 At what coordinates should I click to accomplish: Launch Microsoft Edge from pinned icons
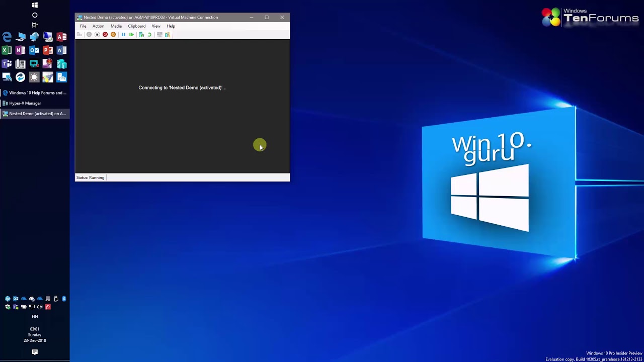(x=7, y=37)
